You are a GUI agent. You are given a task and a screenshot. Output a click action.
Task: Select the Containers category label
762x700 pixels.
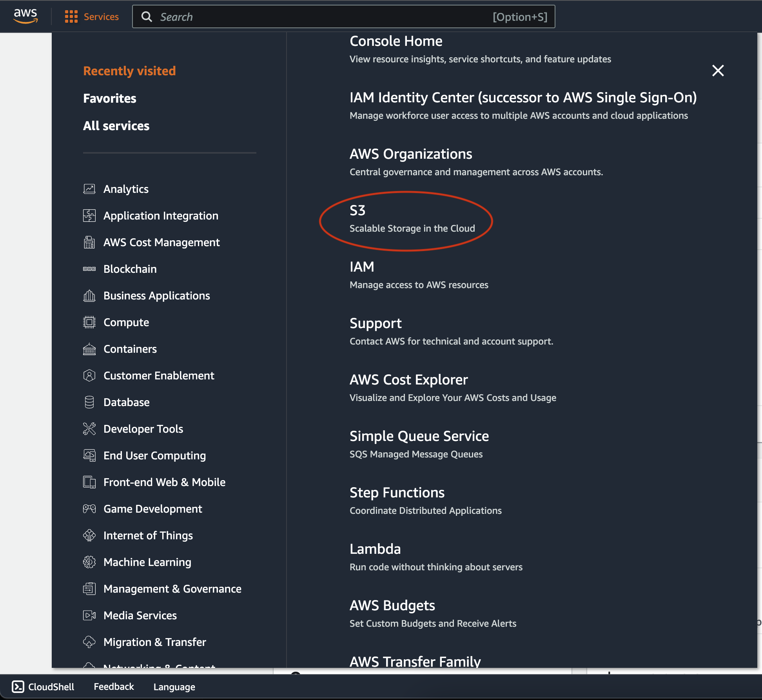[x=130, y=349]
